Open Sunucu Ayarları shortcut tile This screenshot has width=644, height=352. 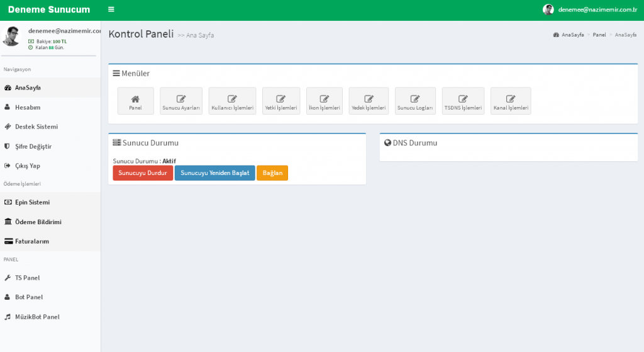point(181,101)
